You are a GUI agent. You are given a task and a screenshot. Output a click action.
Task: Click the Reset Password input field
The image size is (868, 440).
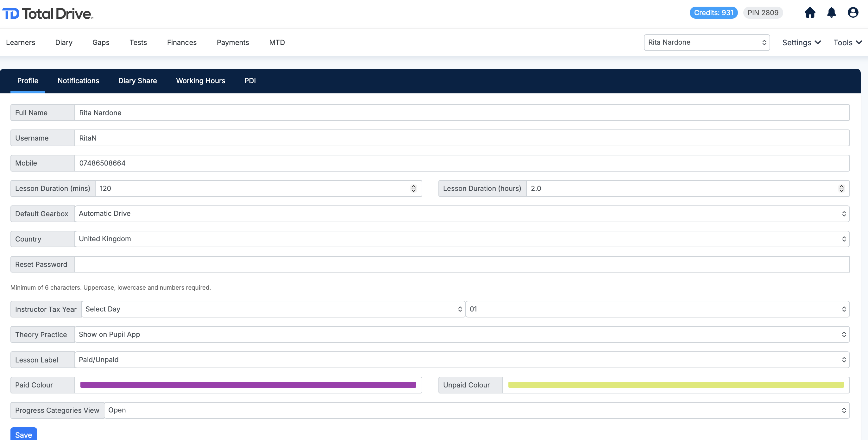click(x=462, y=264)
